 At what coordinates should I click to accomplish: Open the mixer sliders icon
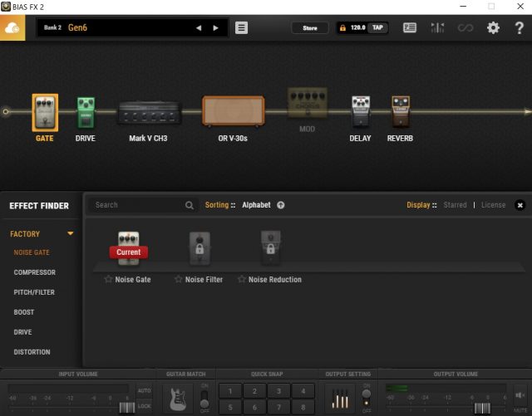[x=437, y=27]
